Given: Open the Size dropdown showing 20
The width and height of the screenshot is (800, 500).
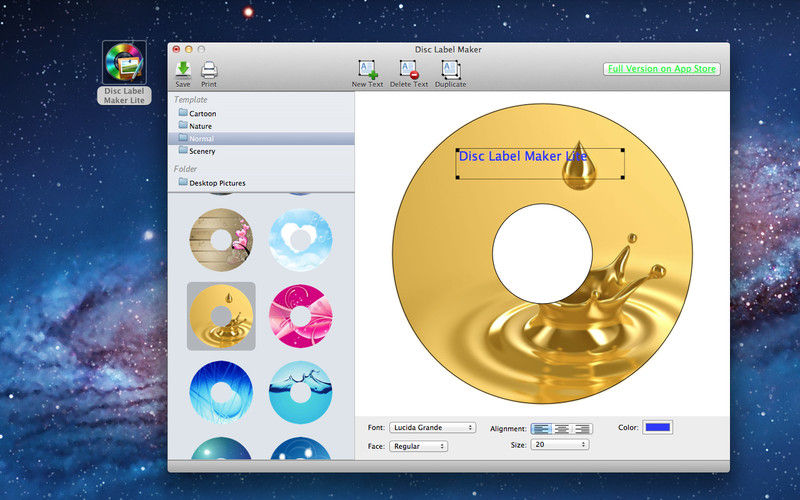Looking at the screenshot, I should [560, 444].
